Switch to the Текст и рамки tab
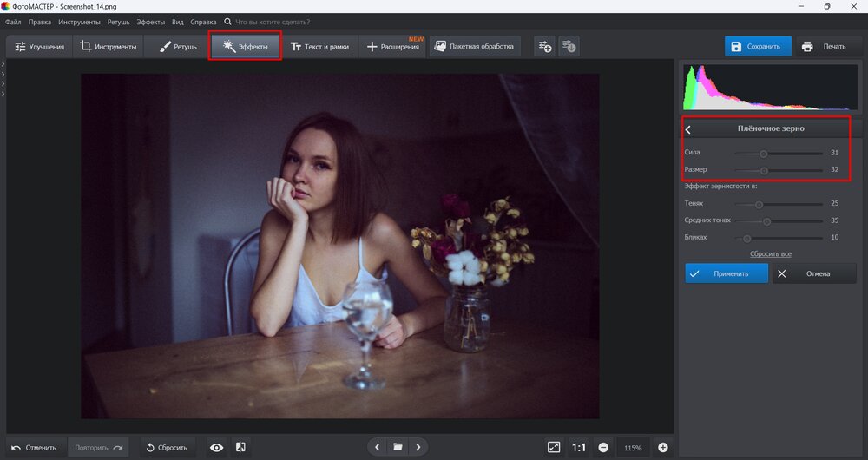This screenshot has height=460, width=868. [319, 47]
